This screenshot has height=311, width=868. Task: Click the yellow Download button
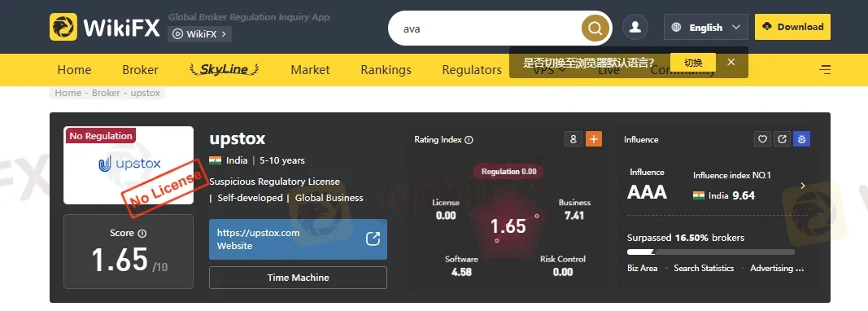(792, 27)
